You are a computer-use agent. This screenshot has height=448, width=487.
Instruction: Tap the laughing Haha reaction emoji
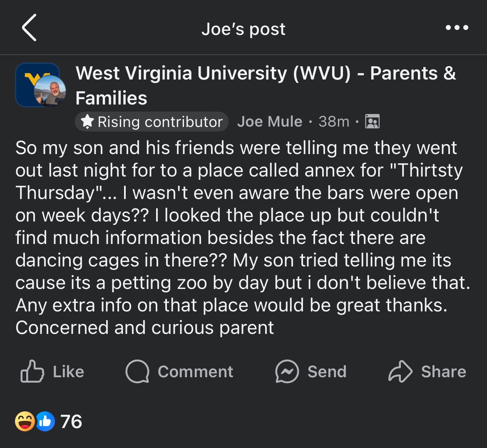pyautogui.click(x=25, y=421)
